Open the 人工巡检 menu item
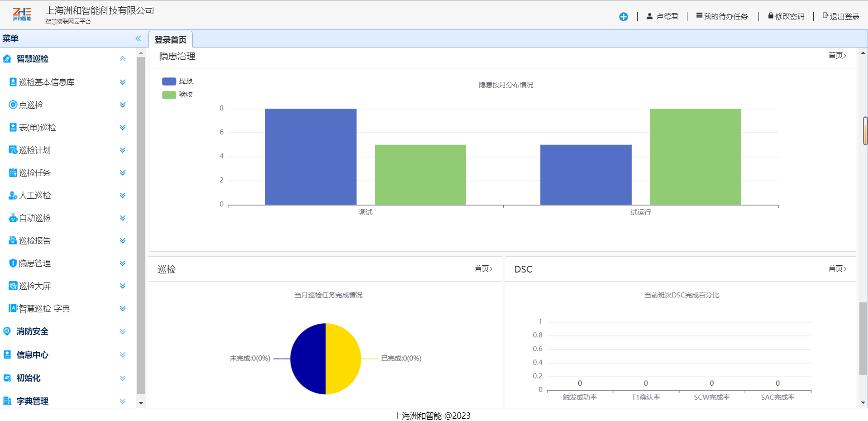 point(35,196)
